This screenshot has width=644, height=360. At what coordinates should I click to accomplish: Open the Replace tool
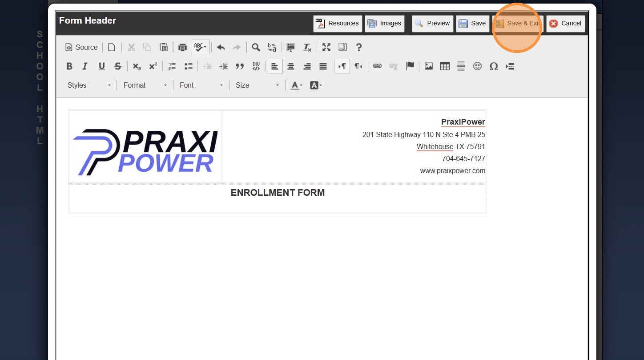[x=272, y=47]
